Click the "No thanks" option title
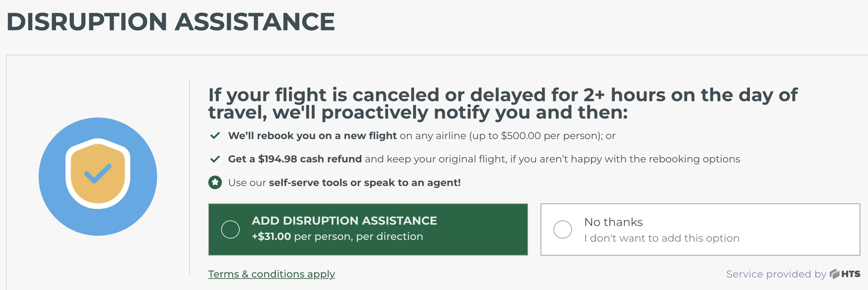Screen dimensions: 868x290 click(613, 222)
